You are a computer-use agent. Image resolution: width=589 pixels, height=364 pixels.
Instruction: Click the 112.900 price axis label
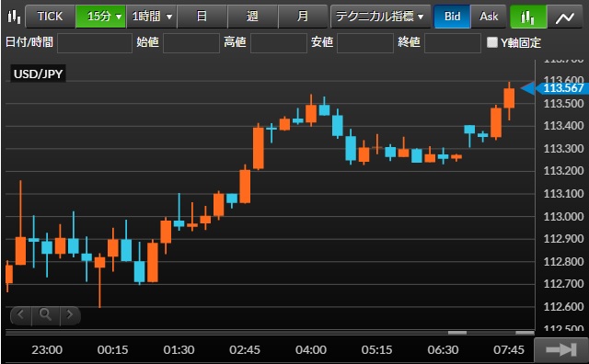tap(563, 239)
